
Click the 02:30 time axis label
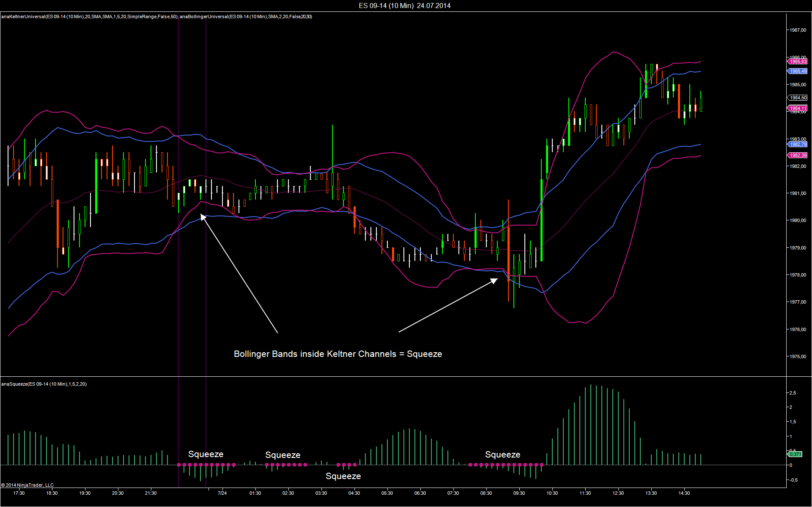pyautogui.click(x=288, y=493)
